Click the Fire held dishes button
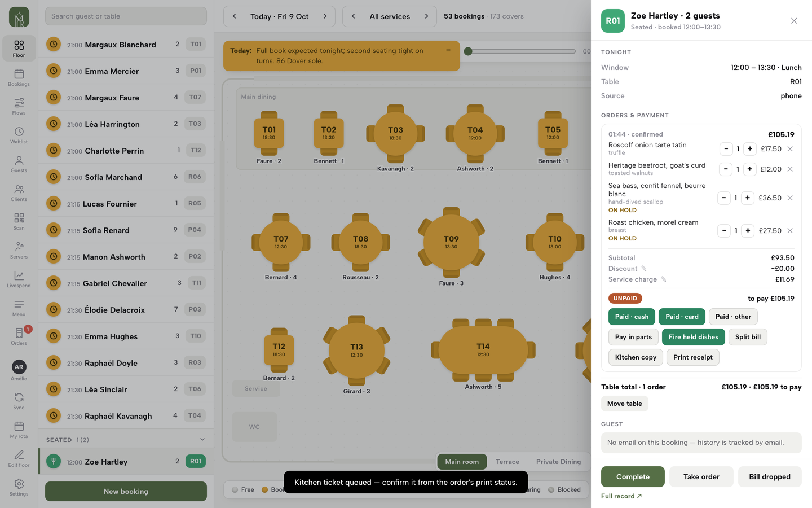The width and height of the screenshot is (812, 508). point(694,337)
